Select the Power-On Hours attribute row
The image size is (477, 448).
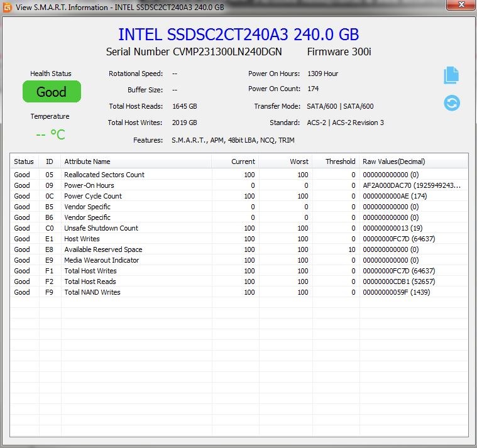(239, 185)
